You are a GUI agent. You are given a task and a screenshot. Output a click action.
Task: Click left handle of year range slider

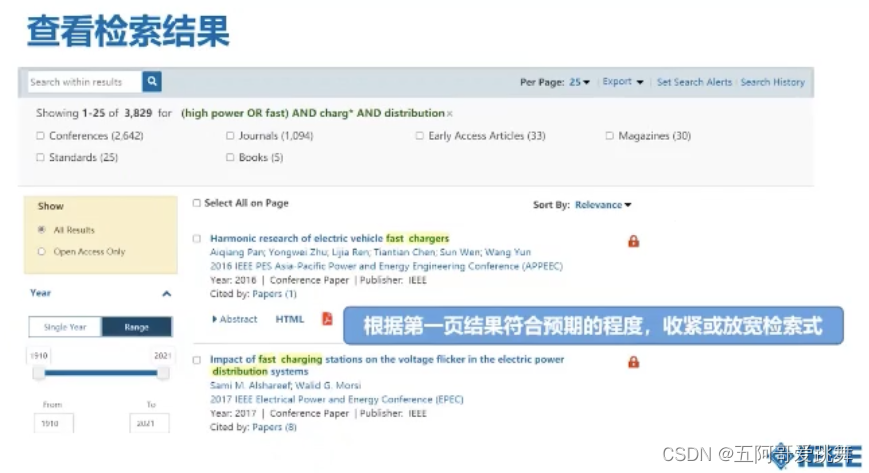39,373
